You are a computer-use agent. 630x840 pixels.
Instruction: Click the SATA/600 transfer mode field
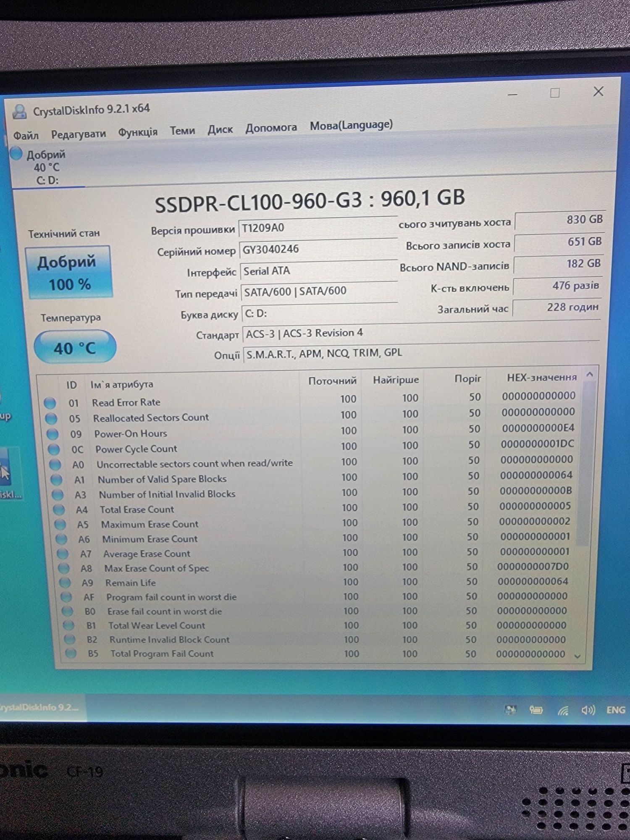[319, 291]
